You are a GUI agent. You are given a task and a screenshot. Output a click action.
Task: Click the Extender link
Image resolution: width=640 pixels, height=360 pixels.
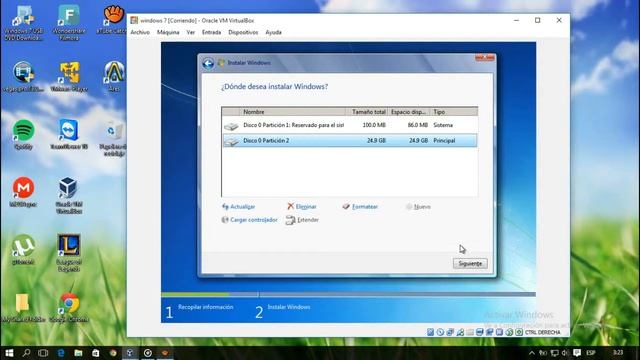(x=302, y=220)
